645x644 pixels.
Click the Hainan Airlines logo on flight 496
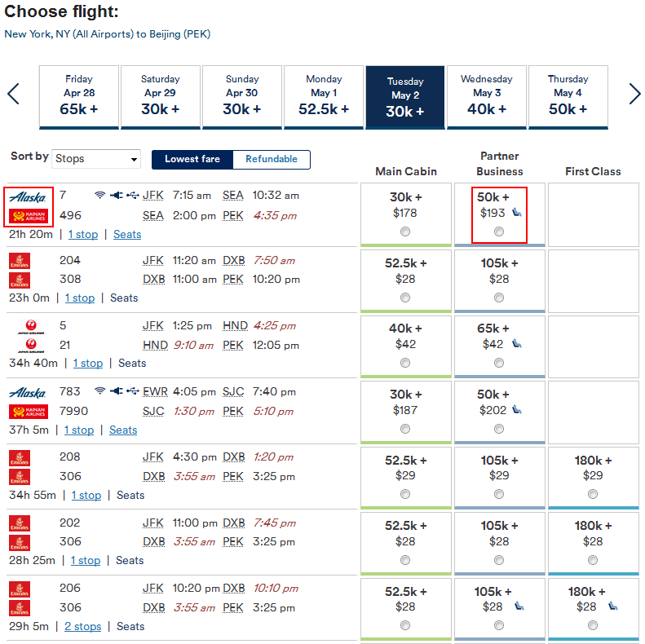(29, 215)
